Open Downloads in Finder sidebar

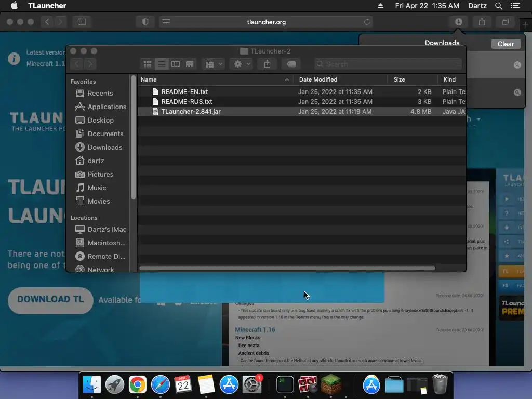pyautogui.click(x=99, y=147)
